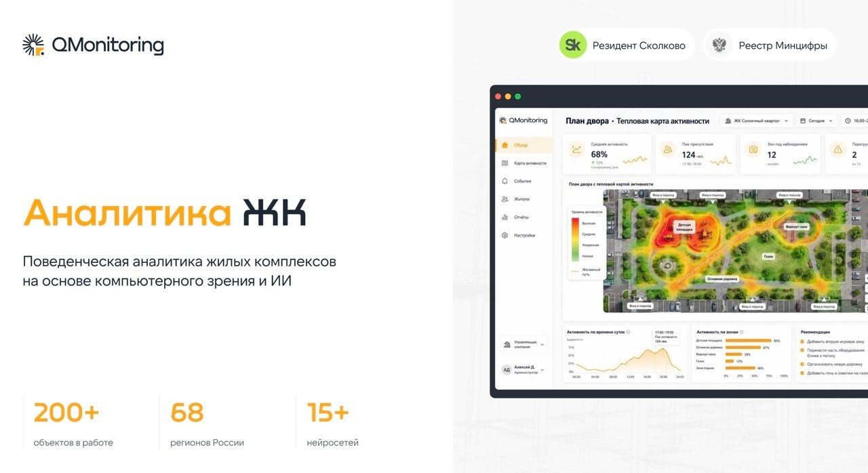Click recommendation Добавить вторую игровую зону
This screenshot has height=473, width=868.
click(833, 342)
